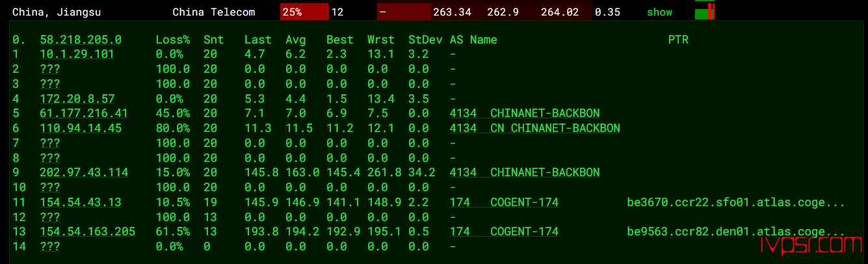868x264 pixels.
Task: Click the 15.0% loss value
Action: pos(172,172)
